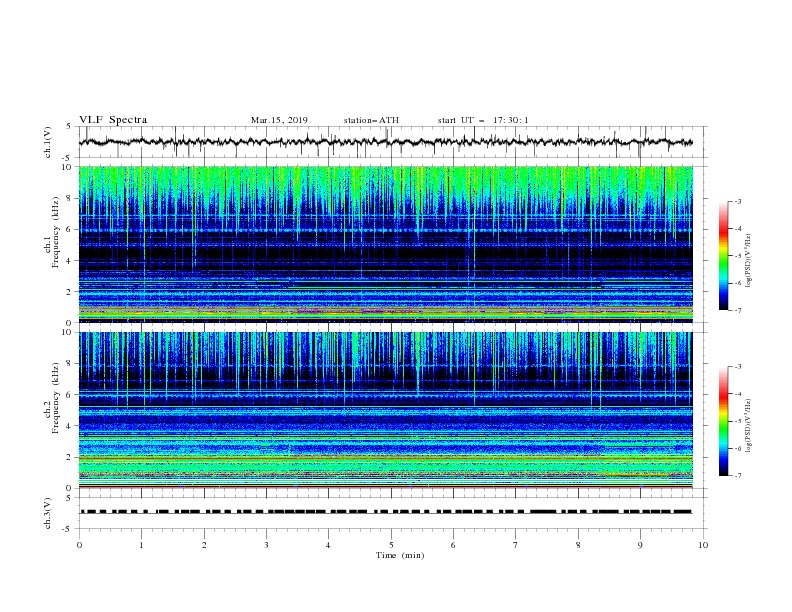Viewport: 792px width, 612px height.
Task: Click the "ch.3(V)" axis label
Action: point(48,513)
